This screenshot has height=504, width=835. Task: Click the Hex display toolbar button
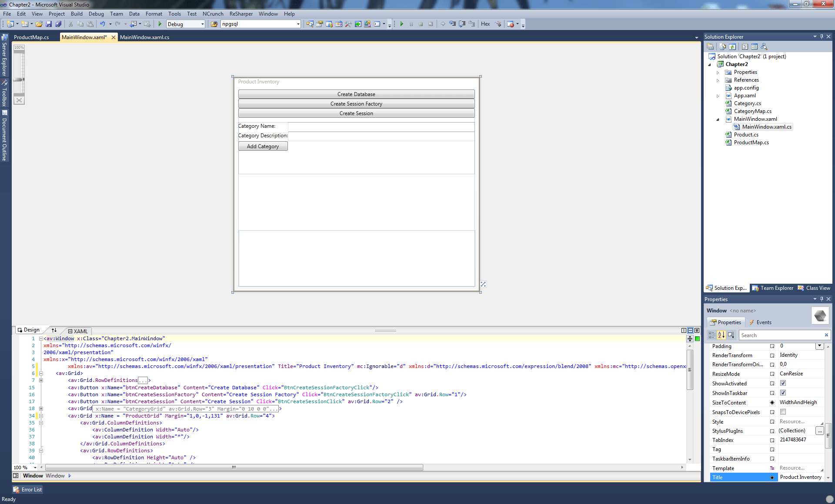pos(485,24)
